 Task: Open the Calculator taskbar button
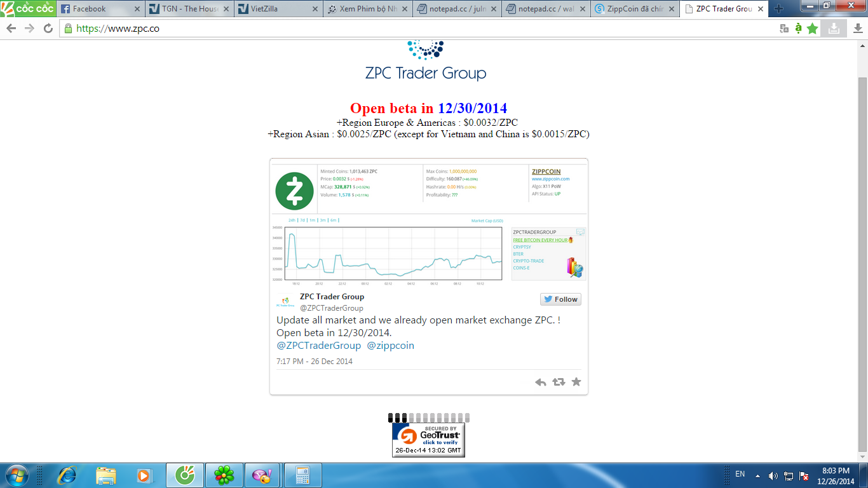point(303,475)
